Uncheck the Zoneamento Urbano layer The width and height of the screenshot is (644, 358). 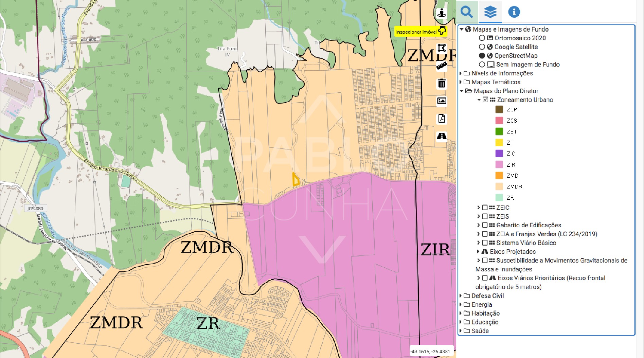(485, 100)
